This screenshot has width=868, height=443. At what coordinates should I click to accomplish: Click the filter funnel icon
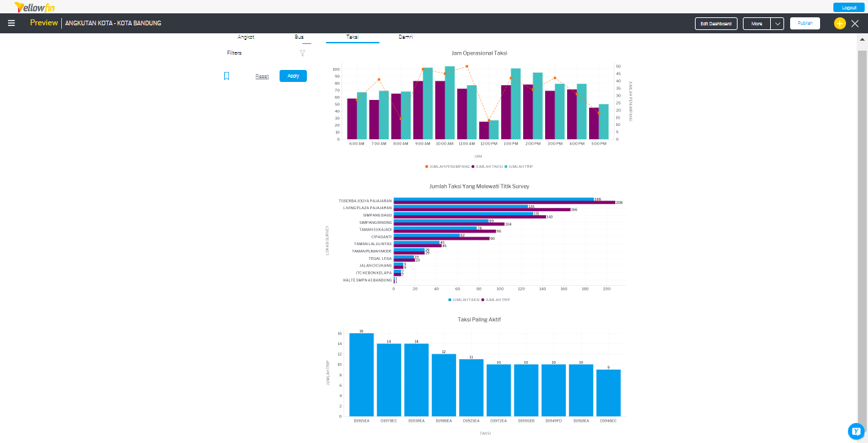(302, 53)
